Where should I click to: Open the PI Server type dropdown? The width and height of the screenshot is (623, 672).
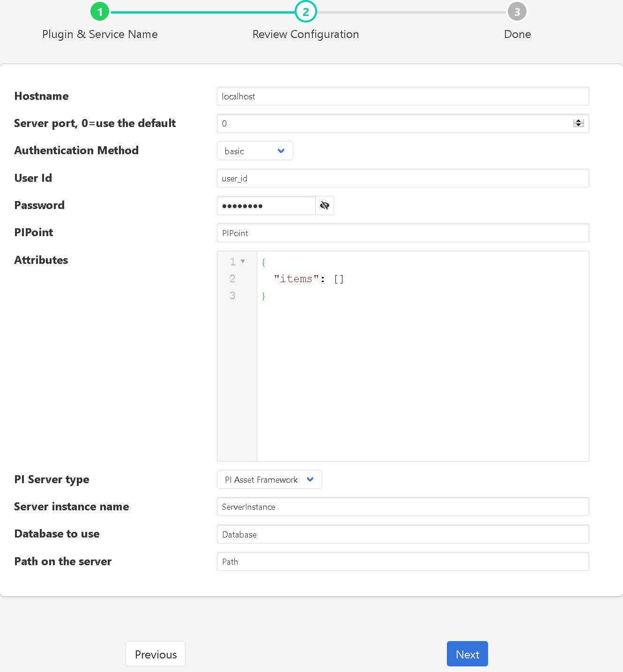coord(269,479)
